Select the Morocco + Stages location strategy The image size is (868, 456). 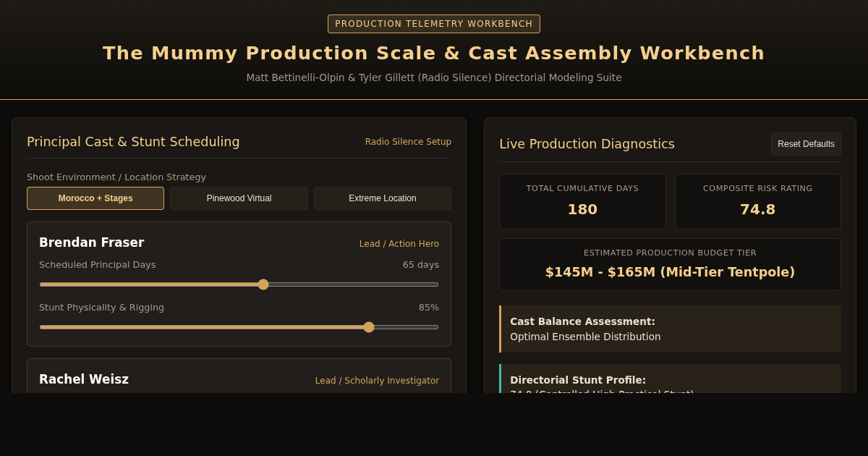(95, 198)
